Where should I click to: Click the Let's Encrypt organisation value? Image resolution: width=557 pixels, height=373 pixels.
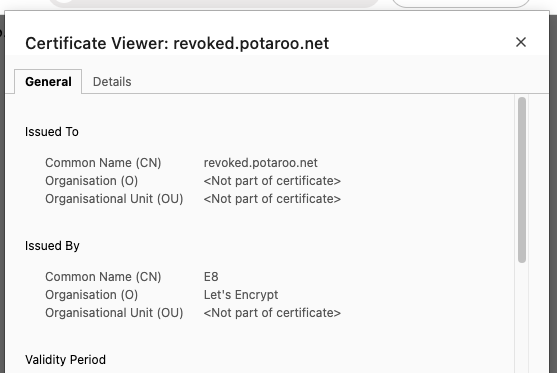click(x=241, y=295)
